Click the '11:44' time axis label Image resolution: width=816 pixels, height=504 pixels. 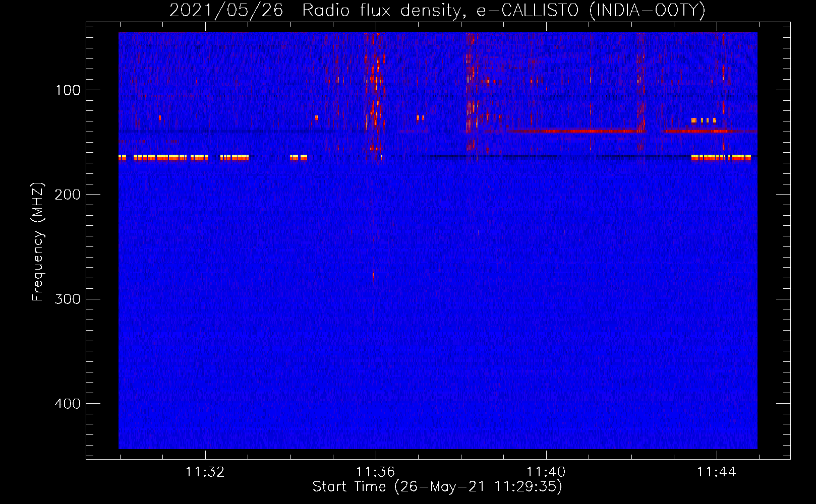tap(716, 472)
